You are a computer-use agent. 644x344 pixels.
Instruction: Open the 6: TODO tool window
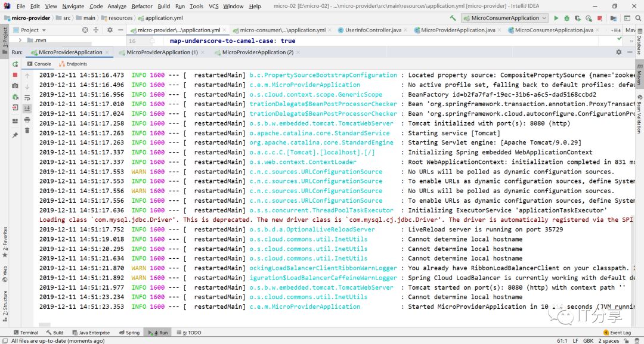[x=188, y=333]
